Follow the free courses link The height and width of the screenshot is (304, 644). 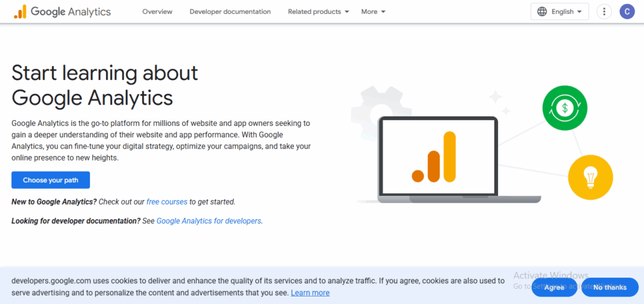pyautogui.click(x=167, y=201)
